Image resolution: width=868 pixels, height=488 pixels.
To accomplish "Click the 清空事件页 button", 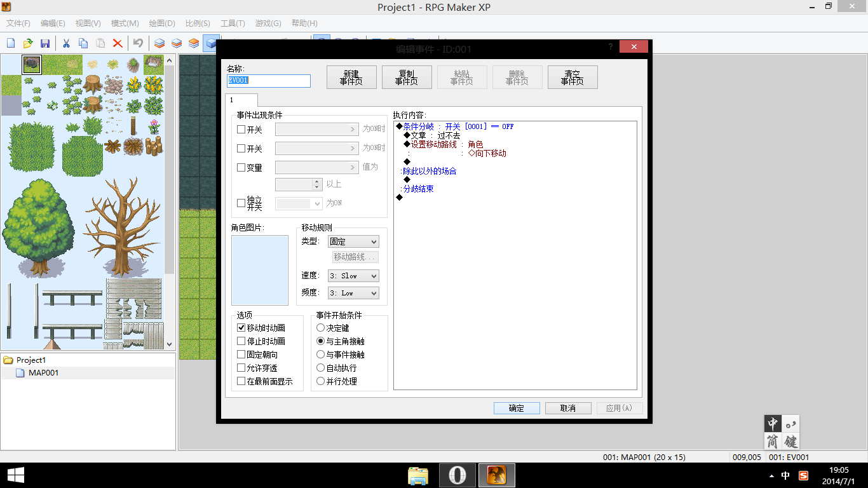I will pyautogui.click(x=573, y=78).
